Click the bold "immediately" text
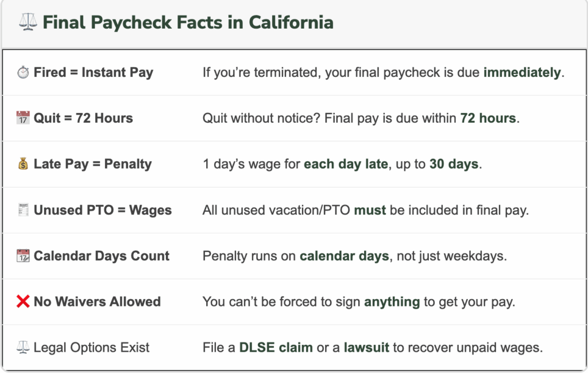588x373 pixels. tap(522, 72)
